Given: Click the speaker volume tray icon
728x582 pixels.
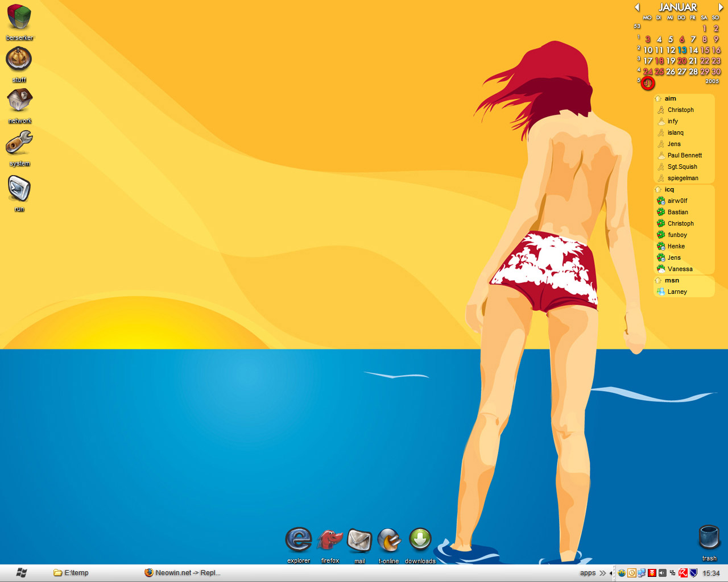Looking at the screenshot, I should coord(663,573).
